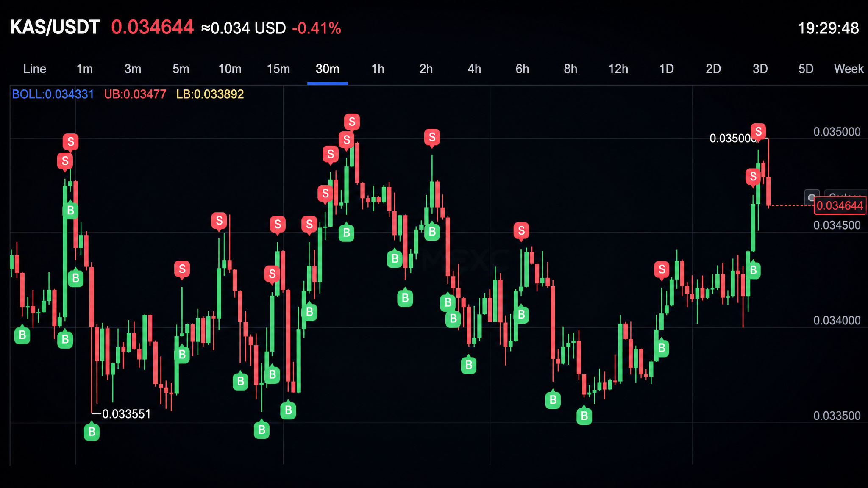Click Sell marker beside the 0.035000 high label

click(758, 132)
